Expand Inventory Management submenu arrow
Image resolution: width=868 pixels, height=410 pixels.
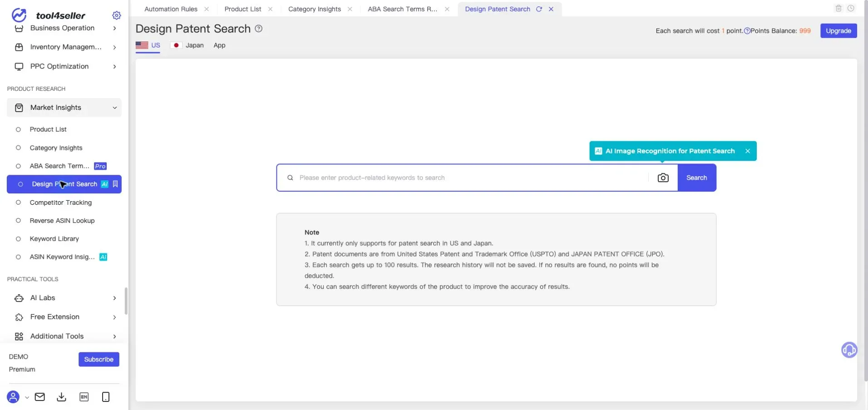(x=114, y=47)
